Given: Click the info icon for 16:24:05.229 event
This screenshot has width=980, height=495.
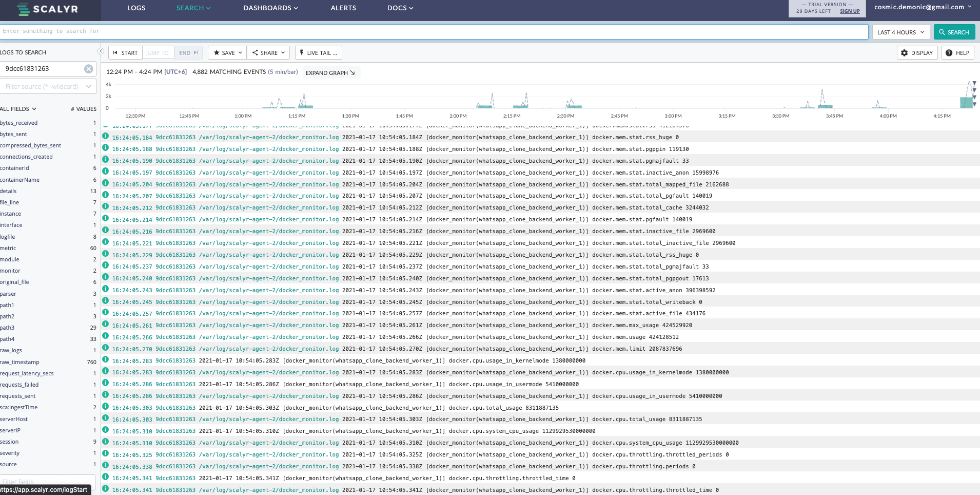Looking at the screenshot, I should point(106,254).
